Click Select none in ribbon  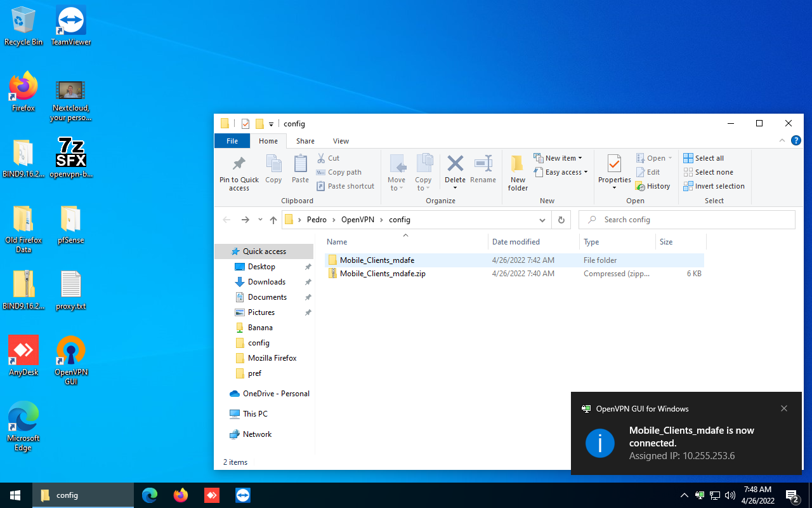(708, 172)
